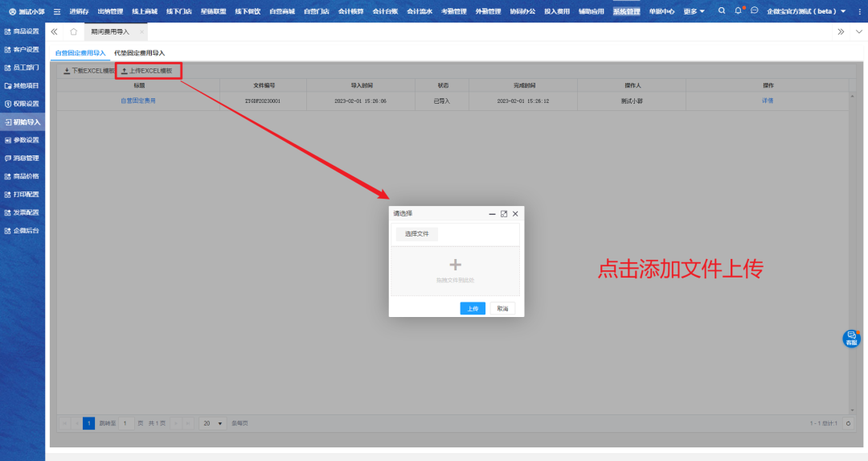
Task: Open the 20 rows-per-page dropdown
Action: (213, 423)
